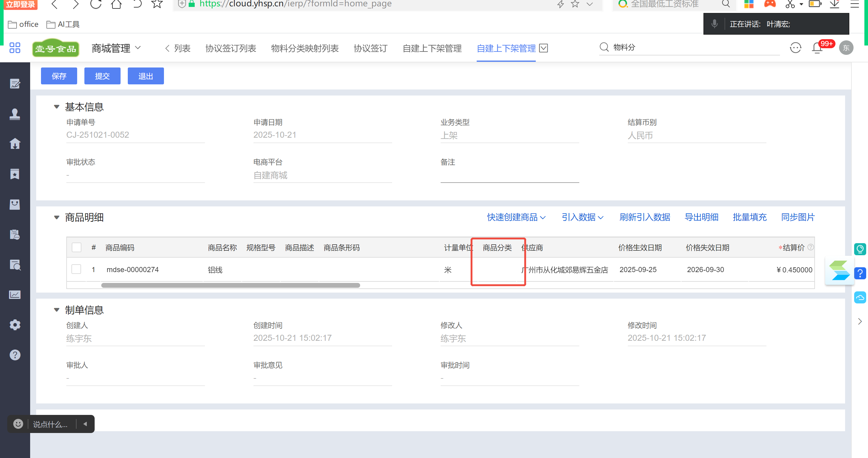Click the sidebar shopping bag icon
Image resolution: width=868 pixels, height=458 pixels.
[15, 204]
